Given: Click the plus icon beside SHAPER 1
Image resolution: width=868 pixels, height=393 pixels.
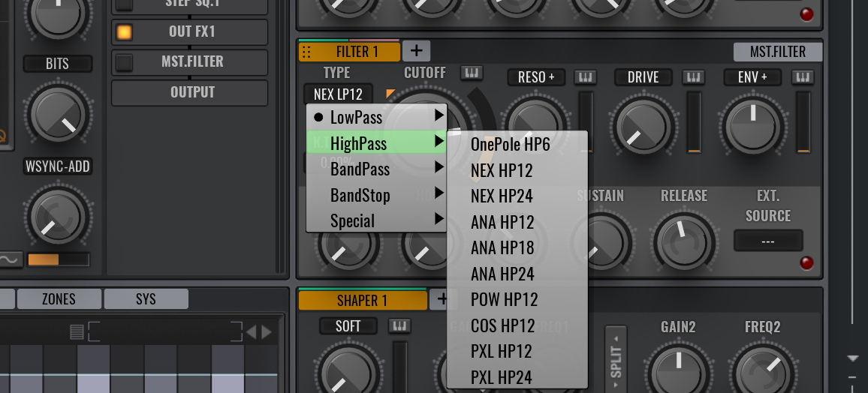Looking at the screenshot, I should coord(442,299).
